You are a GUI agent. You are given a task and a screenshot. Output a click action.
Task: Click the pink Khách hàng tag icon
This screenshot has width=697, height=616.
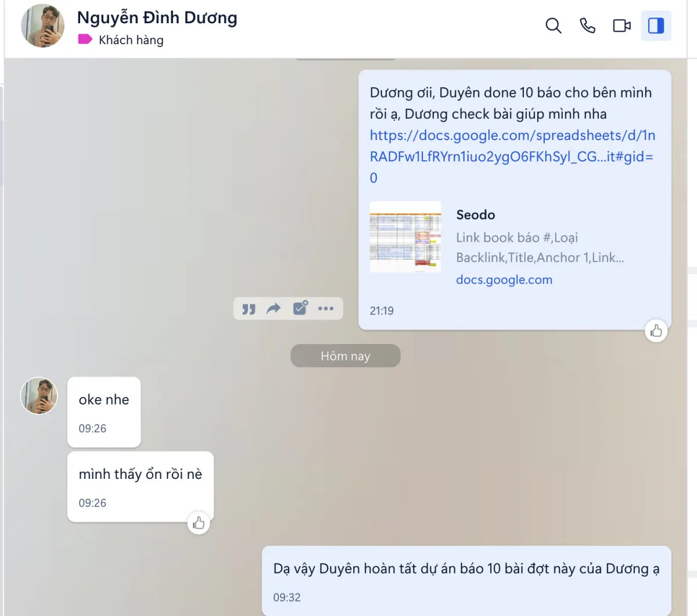point(85,40)
